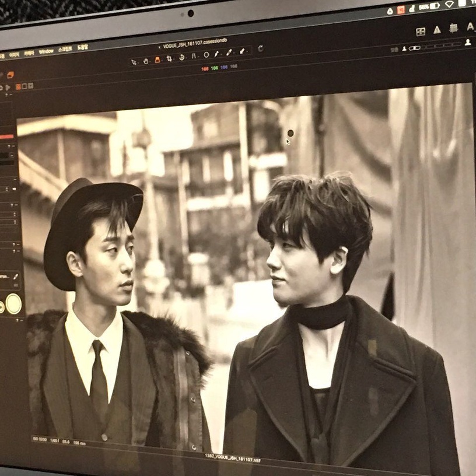Viewport: 476px width, 476px height.
Task: Select the Keystone correction tool
Action: click(194, 56)
